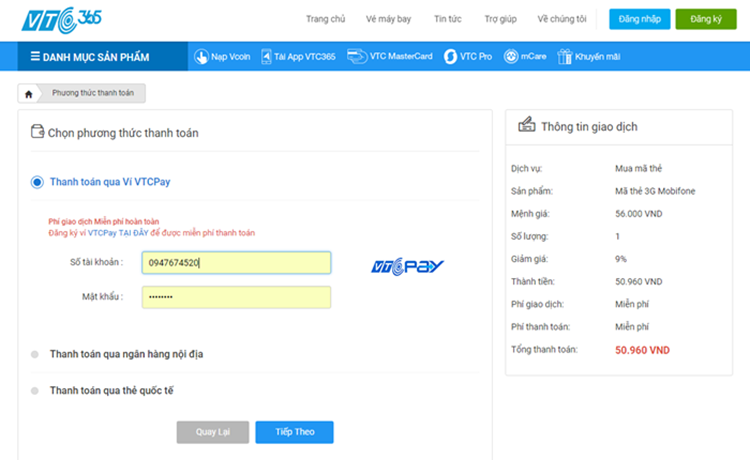Click the home icon in breadcrumb
Image resolution: width=750 pixels, height=460 pixels.
pyautogui.click(x=29, y=94)
